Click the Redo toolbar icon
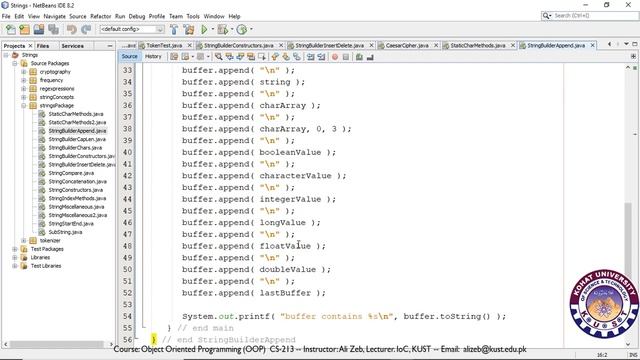Screen dimensions: 640x360 click(86, 29)
